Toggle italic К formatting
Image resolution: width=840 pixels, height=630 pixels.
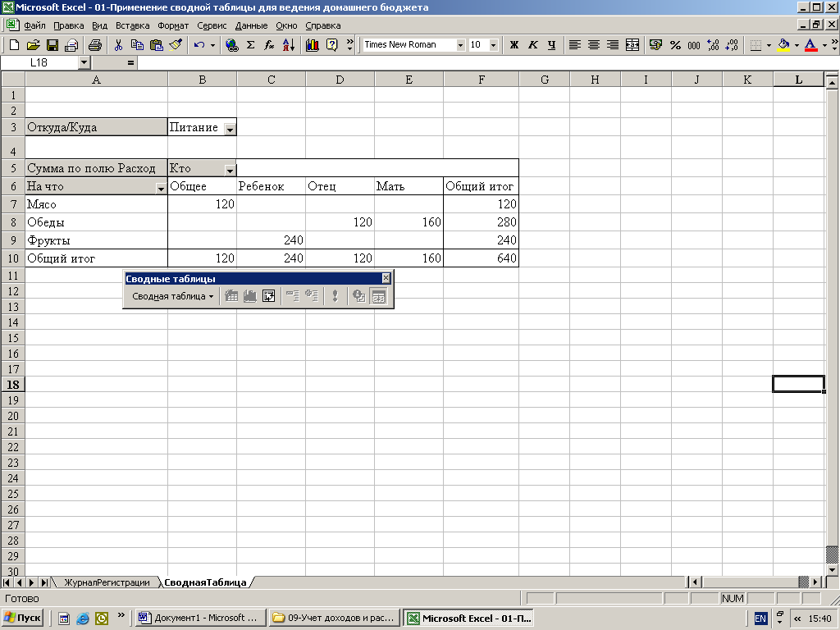(x=532, y=45)
